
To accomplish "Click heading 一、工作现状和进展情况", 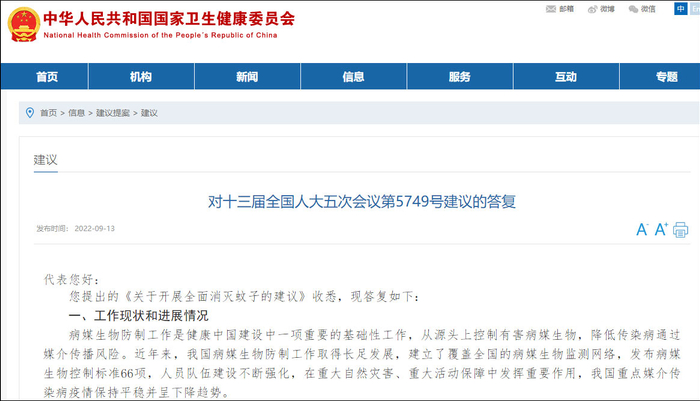I will (138, 316).
